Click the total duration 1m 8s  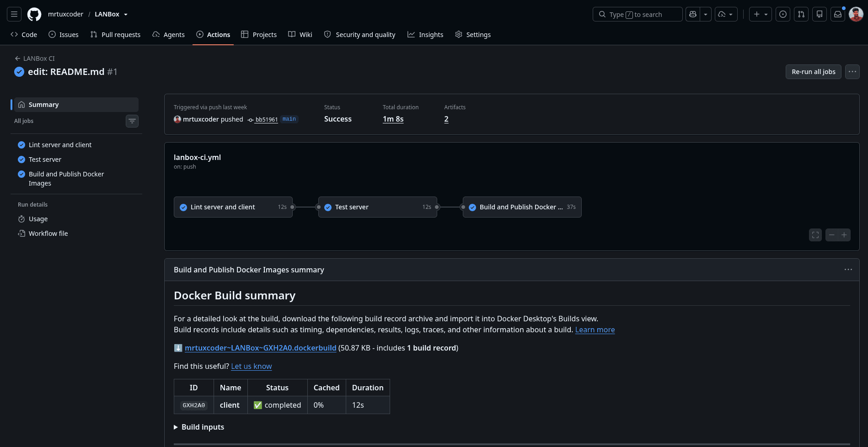click(x=393, y=119)
